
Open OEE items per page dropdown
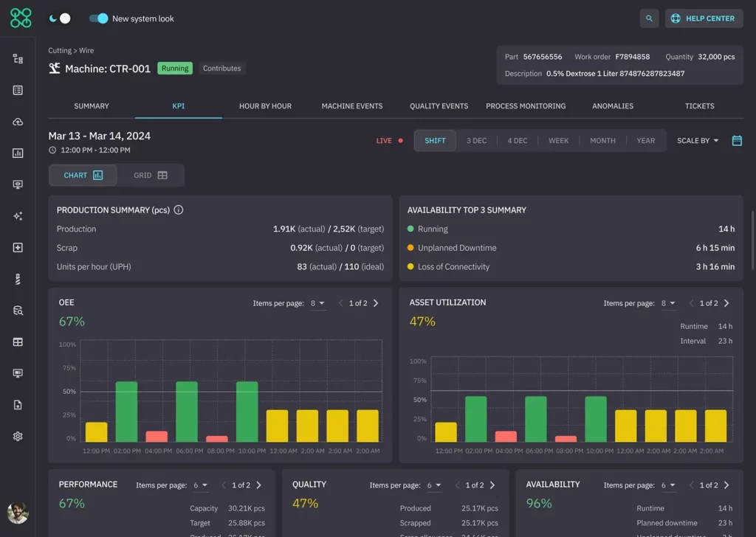pos(318,303)
